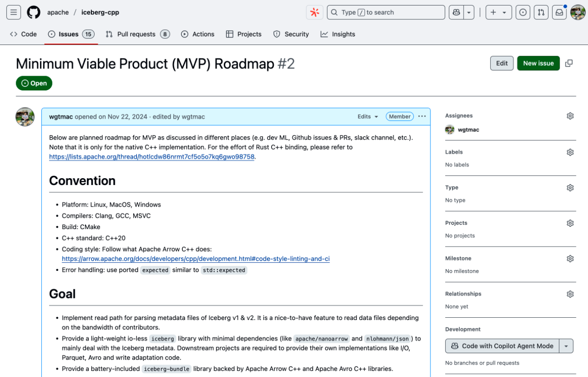The width and height of the screenshot is (588, 377).
Task: Copy the issue link using the copy icon
Action: click(x=568, y=63)
